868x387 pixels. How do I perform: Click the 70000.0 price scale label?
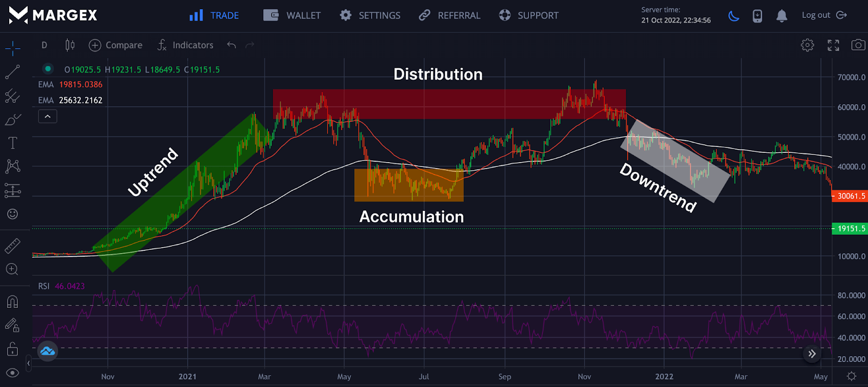click(851, 78)
